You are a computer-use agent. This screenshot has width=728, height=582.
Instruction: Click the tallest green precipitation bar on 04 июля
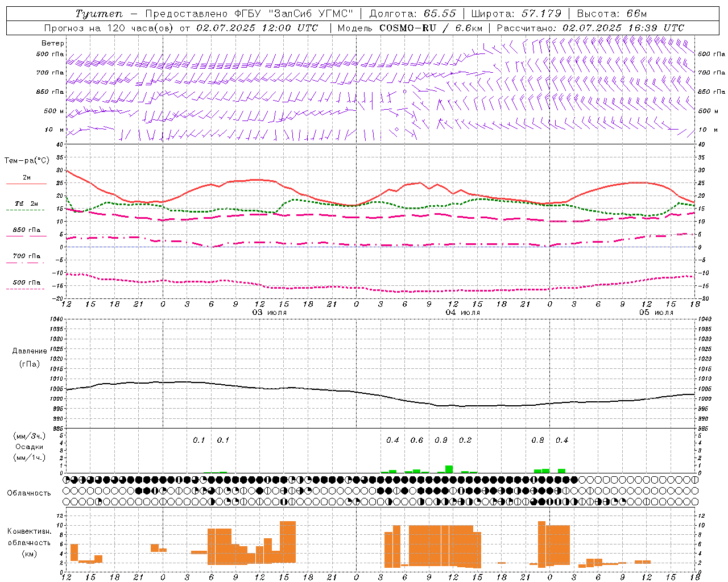[449, 469]
